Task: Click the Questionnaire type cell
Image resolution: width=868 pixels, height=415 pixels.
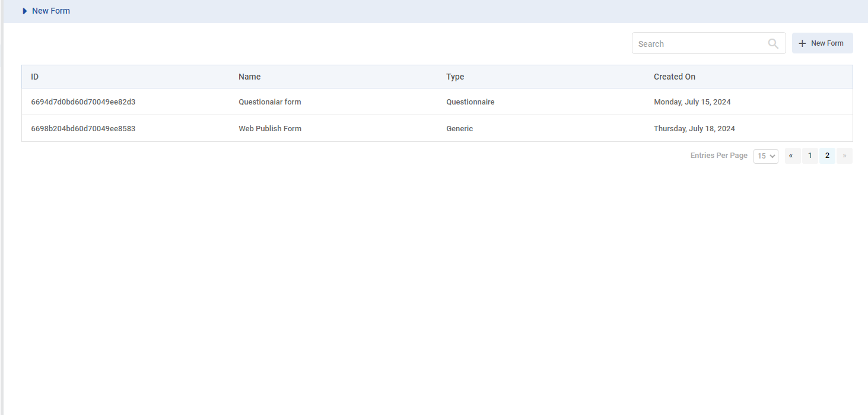Action: pyautogui.click(x=470, y=102)
